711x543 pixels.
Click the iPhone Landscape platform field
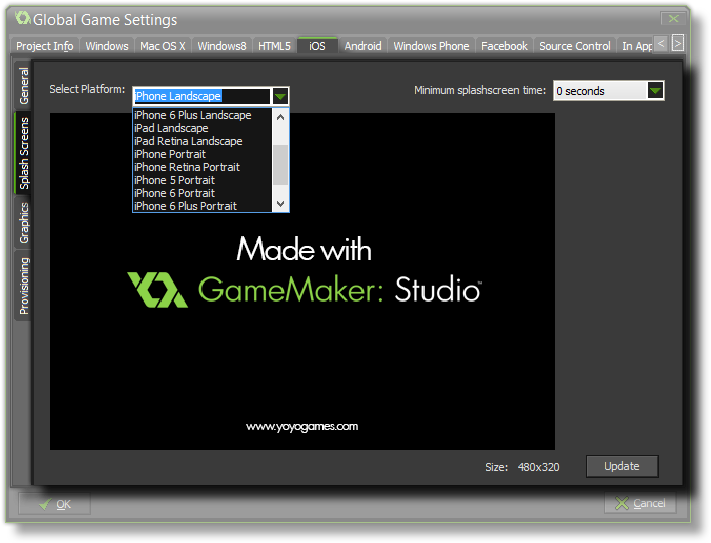pyautogui.click(x=202, y=96)
